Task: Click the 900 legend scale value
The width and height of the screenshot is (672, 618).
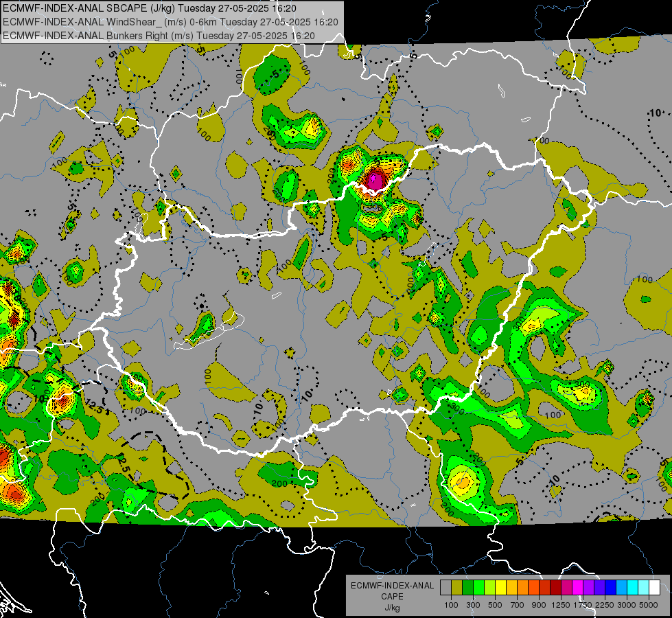Action: point(539,605)
